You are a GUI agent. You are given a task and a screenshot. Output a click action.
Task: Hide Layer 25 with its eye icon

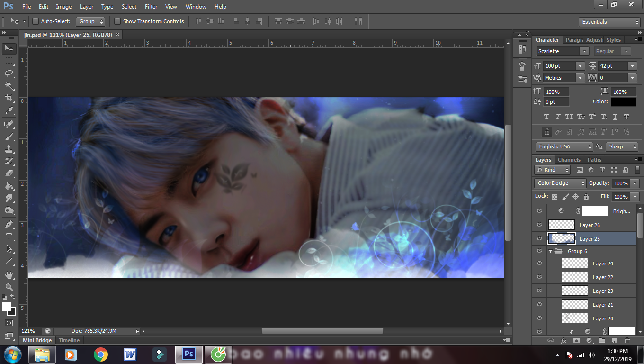click(539, 239)
